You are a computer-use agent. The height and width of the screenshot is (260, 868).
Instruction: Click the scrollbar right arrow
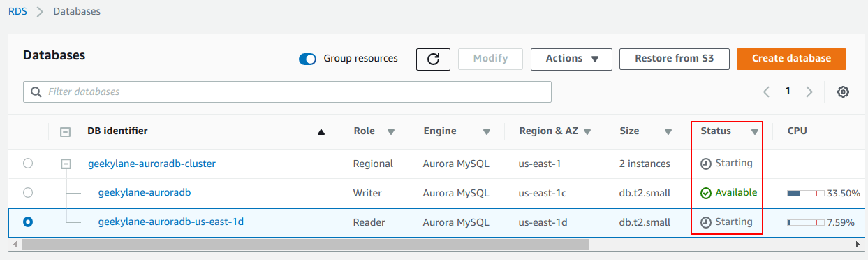coord(859,245)
